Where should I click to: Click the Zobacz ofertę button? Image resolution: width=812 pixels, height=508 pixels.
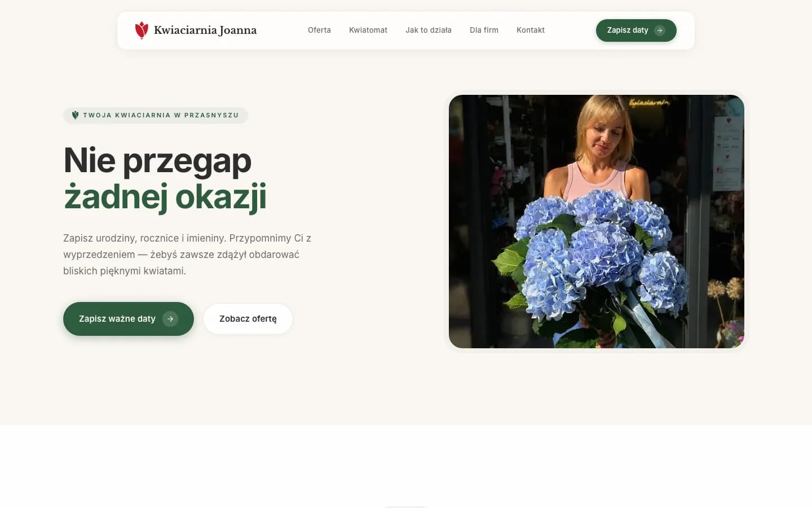(x=248, y=319)
